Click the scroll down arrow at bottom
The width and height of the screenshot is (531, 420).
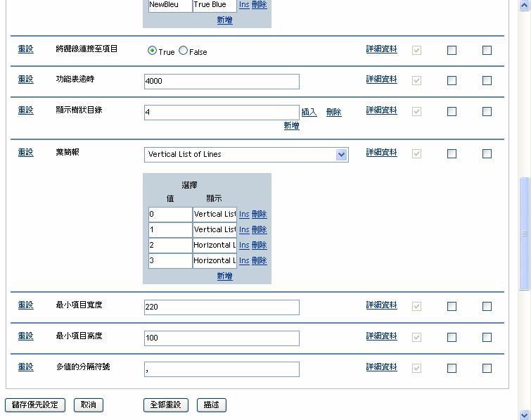click(x=524, y=414)
